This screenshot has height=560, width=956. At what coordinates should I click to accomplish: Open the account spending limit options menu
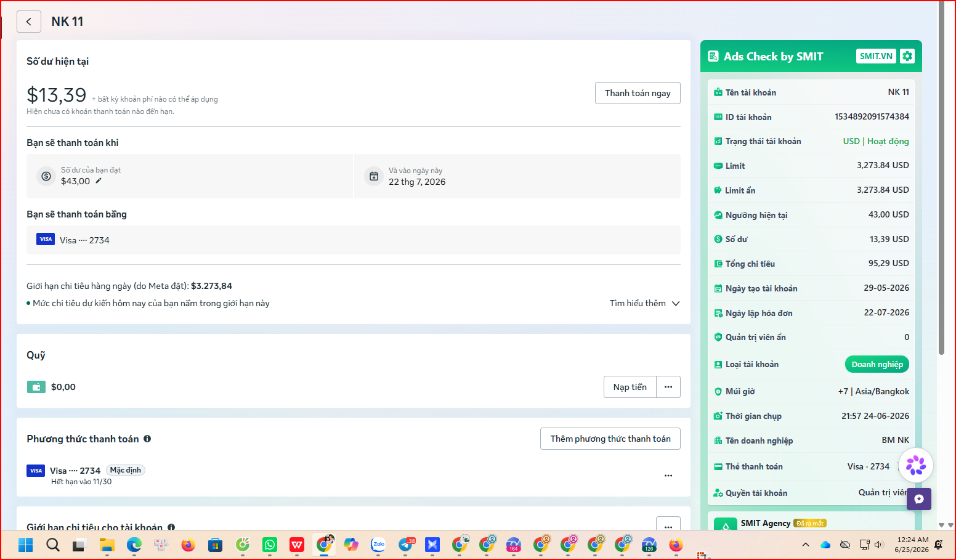[x=668, y=525]
